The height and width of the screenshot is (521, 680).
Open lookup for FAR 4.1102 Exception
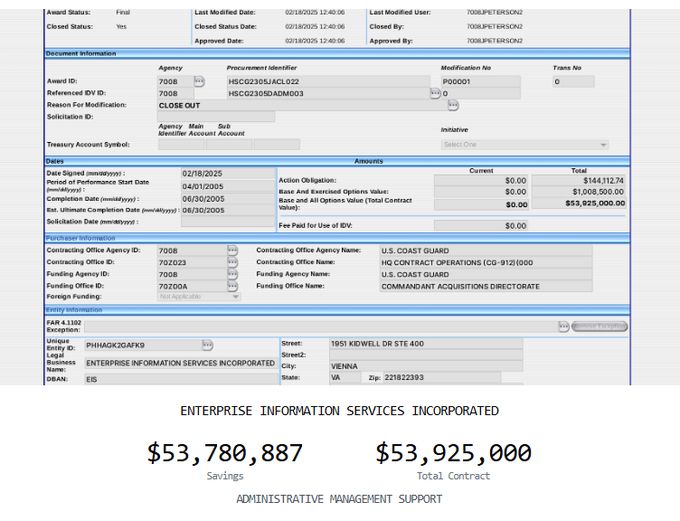pos(564,326)
